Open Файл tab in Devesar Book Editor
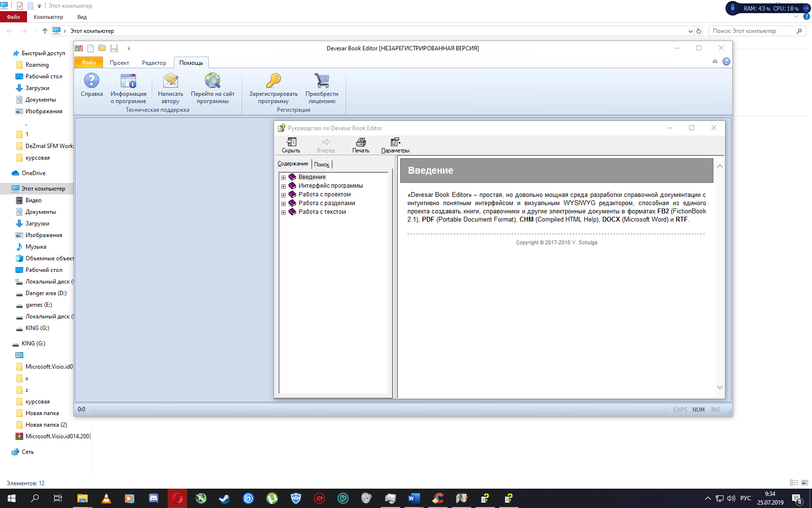The image size is (812, 508). pyautogui.click(x=88, y=62)
